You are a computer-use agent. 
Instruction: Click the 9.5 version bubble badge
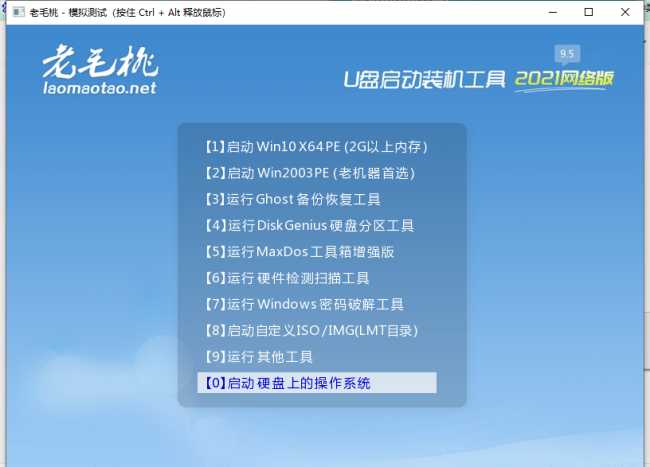(x=567, y=54)
